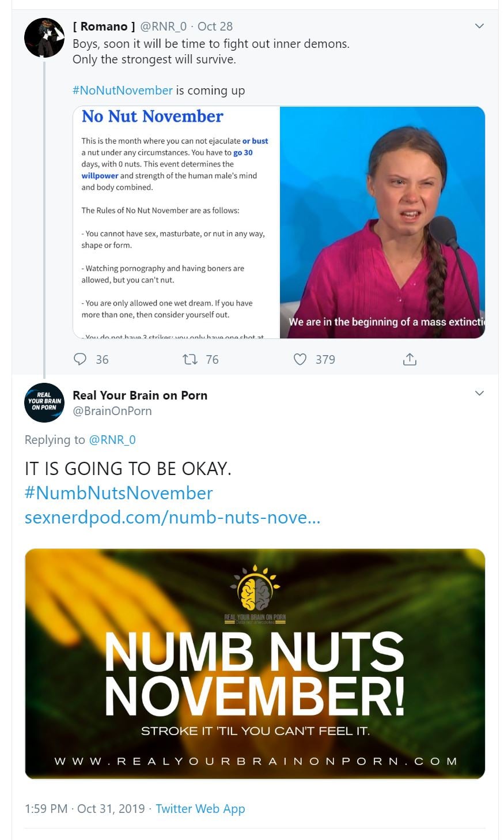The image size is (504, 840).
Task: Open the Twitter Web App source link
Action: (200, 808)
